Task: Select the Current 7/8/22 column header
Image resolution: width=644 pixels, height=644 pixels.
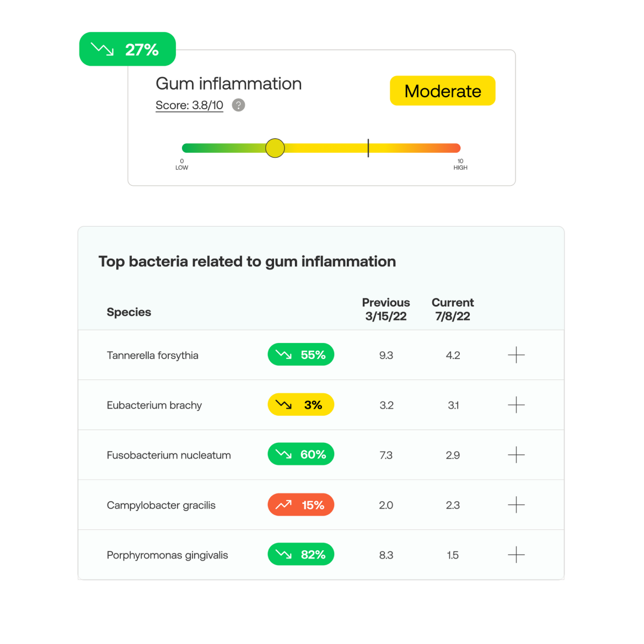Action: click(x=453, y=309)
